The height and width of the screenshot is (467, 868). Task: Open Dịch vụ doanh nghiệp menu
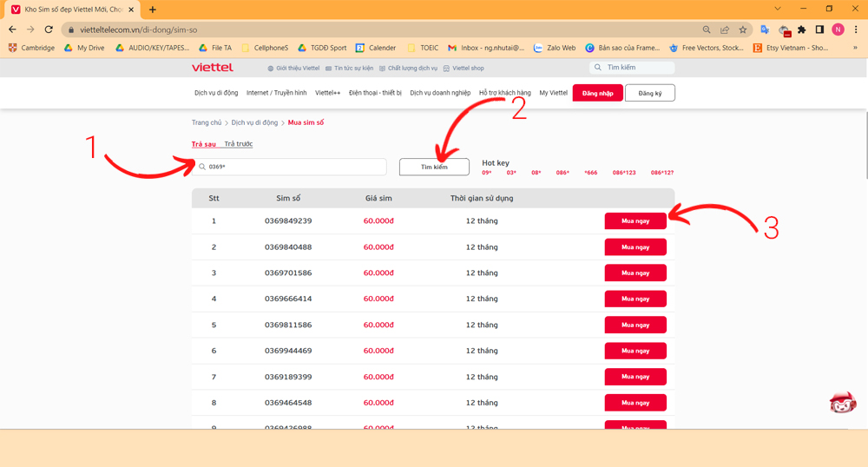(x=440, y=93)
